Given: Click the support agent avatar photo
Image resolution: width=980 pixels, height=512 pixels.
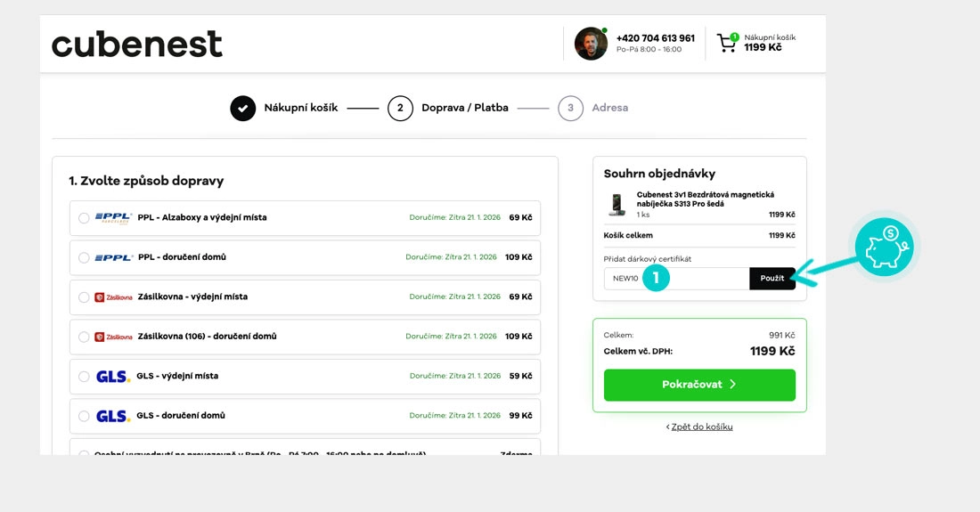Looking at the screenshot, I should click(591, 44).
